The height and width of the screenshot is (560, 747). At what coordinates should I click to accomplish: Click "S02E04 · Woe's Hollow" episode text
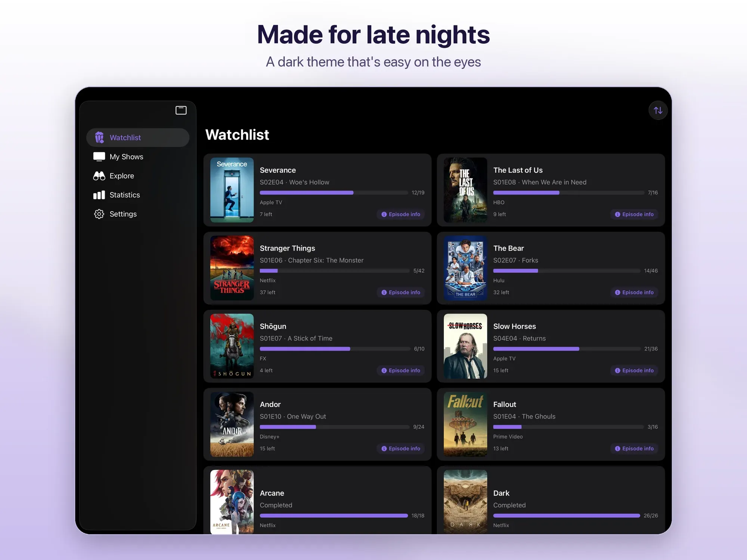pyautogui.click(x=295, y=182)
